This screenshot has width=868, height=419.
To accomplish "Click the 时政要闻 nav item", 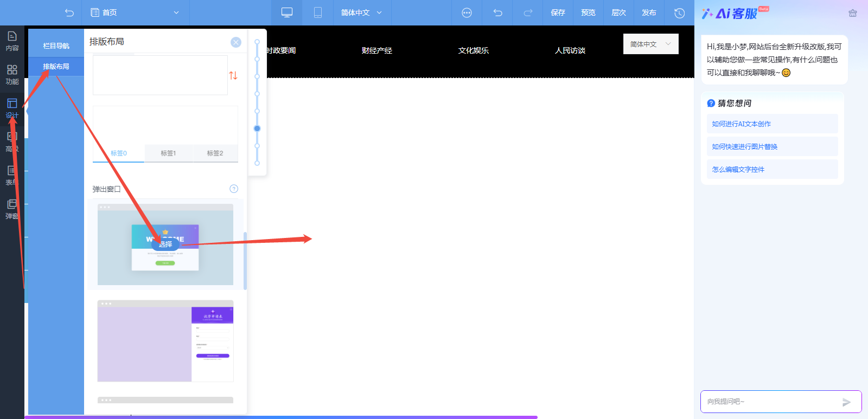I will click(280, 50).
